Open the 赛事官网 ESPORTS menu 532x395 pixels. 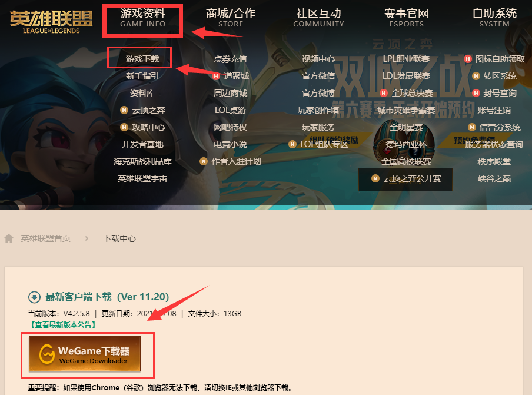[x=407, y=18]
